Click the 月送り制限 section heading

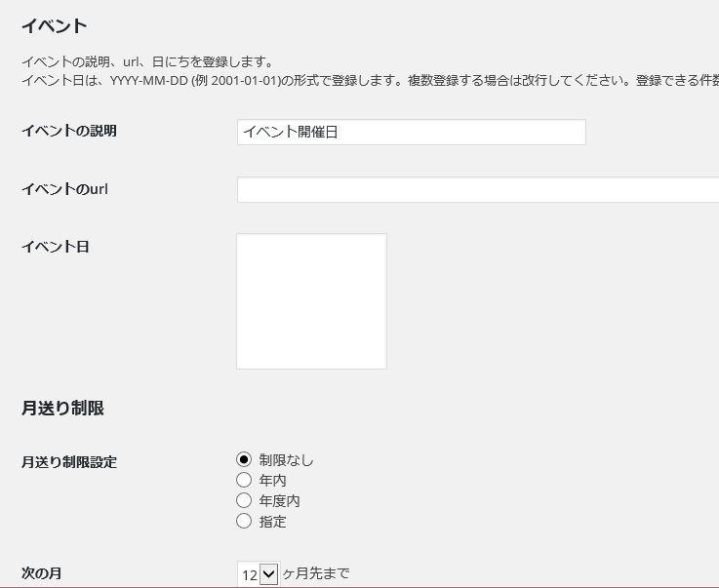tap(62, 409)
